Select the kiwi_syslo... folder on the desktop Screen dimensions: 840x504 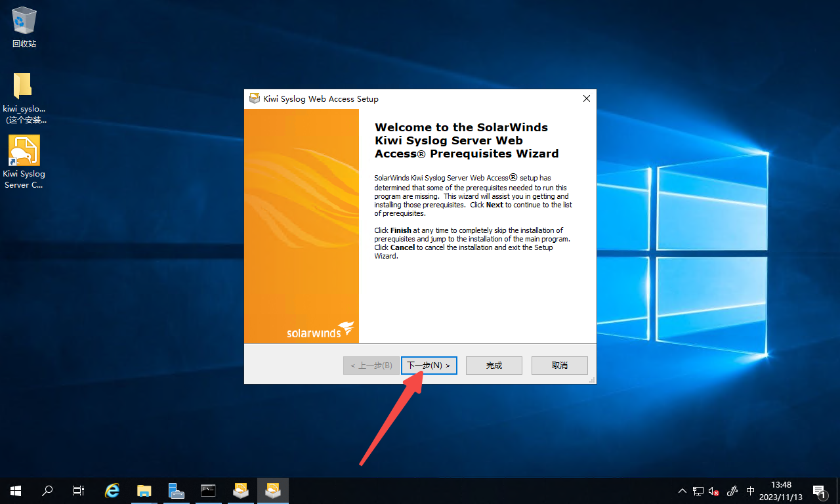(24, 98)
